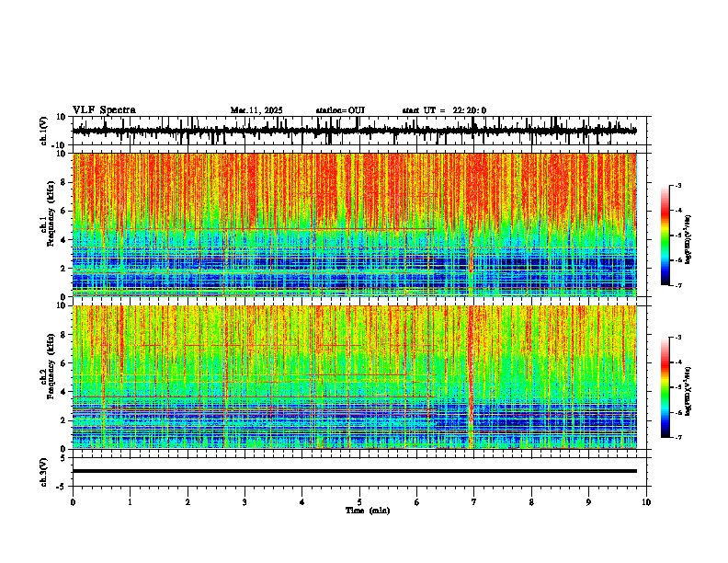
Task: Click the date 'Mar.11, 2025' label
Action: tap(256, 110)
